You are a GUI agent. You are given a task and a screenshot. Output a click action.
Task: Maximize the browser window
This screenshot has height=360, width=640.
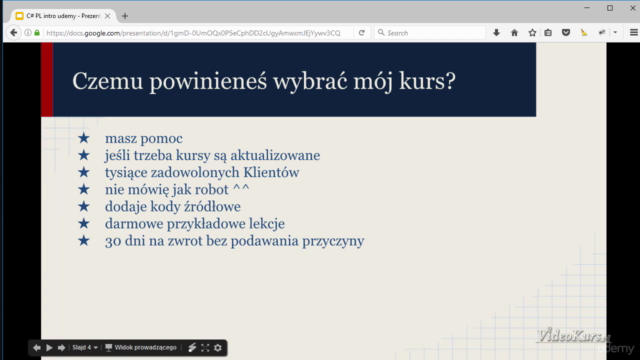pyautogui.click(x=610, y=8)
